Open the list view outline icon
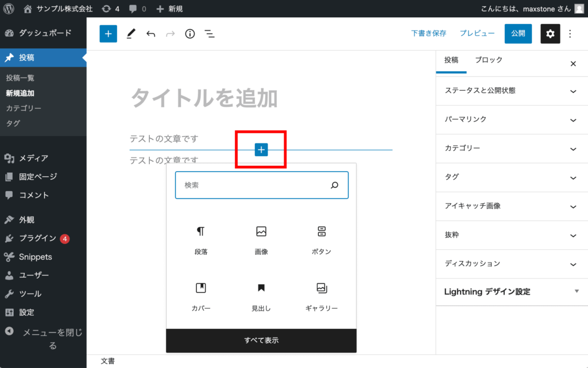Screen dimensions: 588x368 pos(209,33)
